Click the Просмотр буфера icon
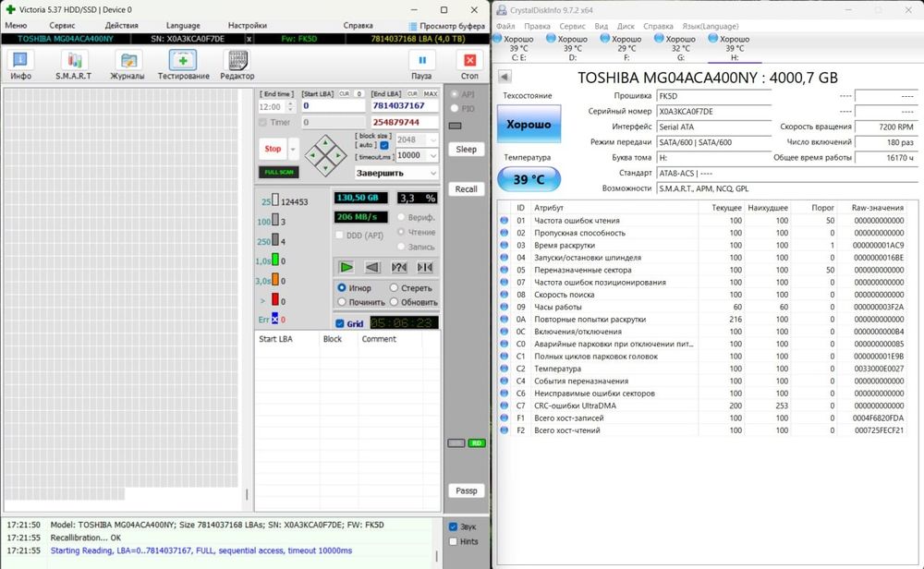The height and width of the screenshot is (569, 924). click(412, 26)
